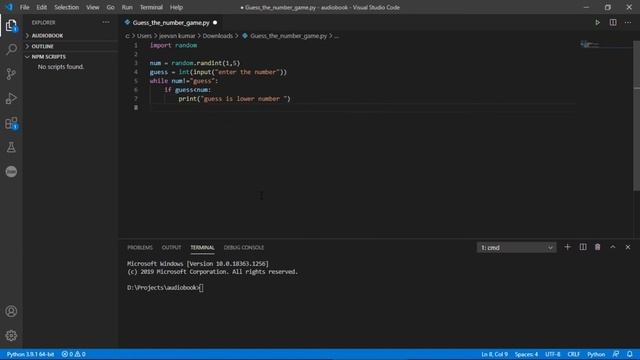Screen dimensions: 640x360
Task: Open the terminal selector dropdown 1: cmd
Action: tap(516, 248)
